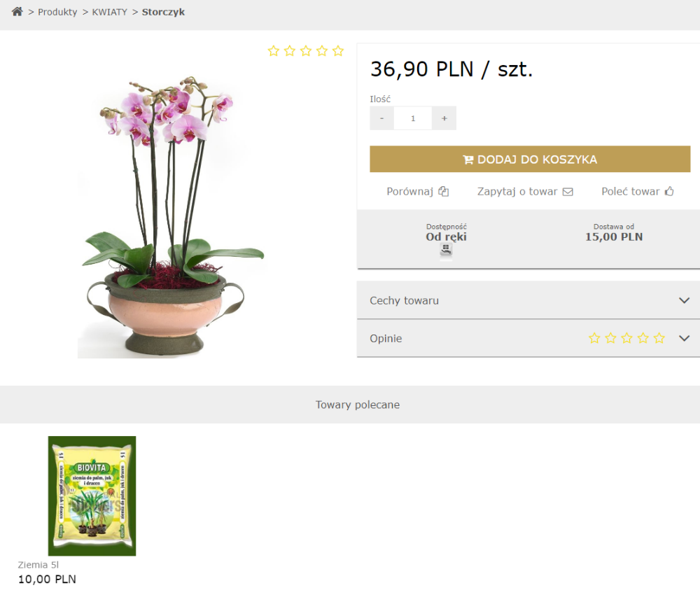Viewport: 700px width, 604px height.
Task: Open the Ziemia 5l product thumbnail
Action: click(x=92, y=496)
